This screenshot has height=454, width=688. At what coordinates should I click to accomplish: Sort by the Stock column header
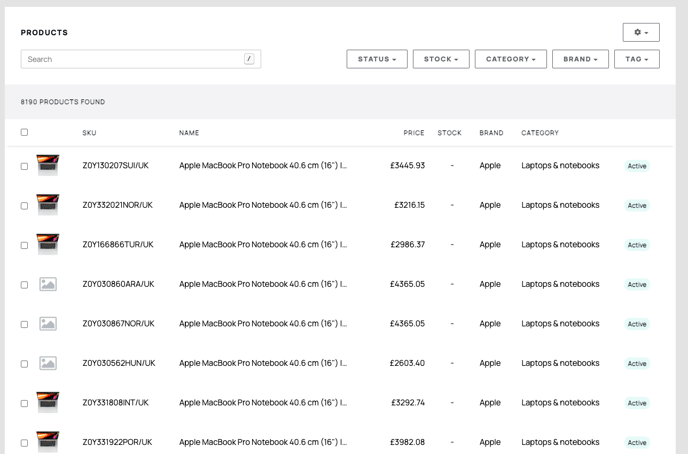coord(449,133)
